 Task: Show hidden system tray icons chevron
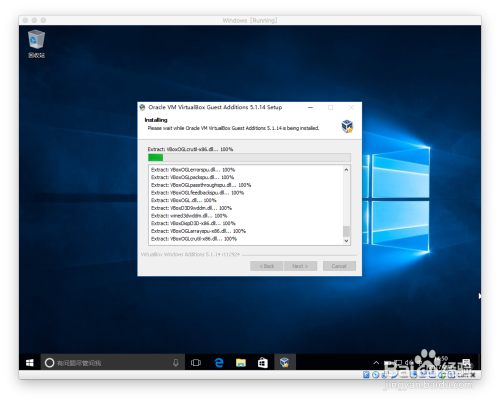pos(376,363)
